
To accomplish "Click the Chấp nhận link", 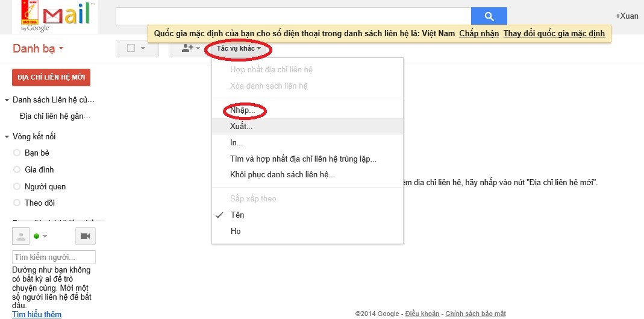I will (479, 34).
